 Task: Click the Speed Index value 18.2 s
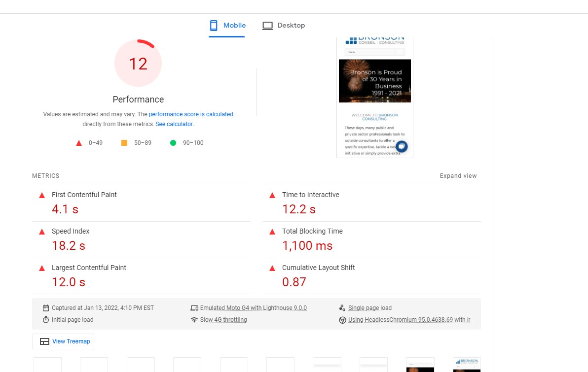point(69,246)
